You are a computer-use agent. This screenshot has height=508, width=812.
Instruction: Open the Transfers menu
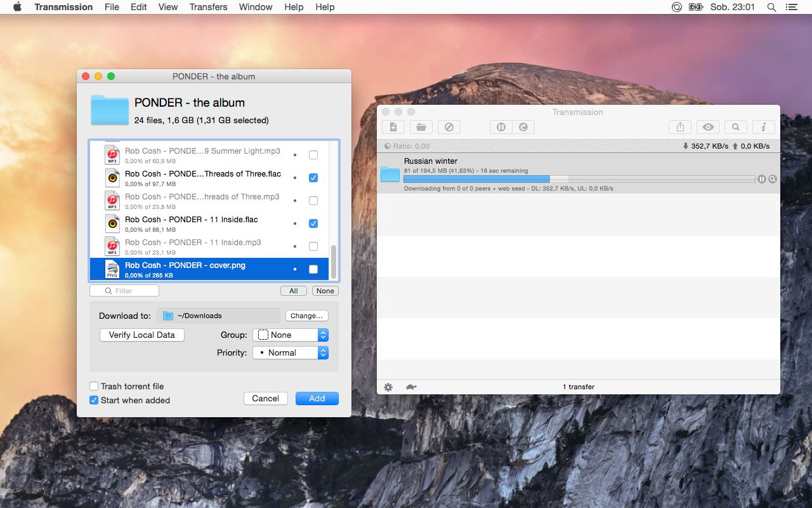coord(208,7)
